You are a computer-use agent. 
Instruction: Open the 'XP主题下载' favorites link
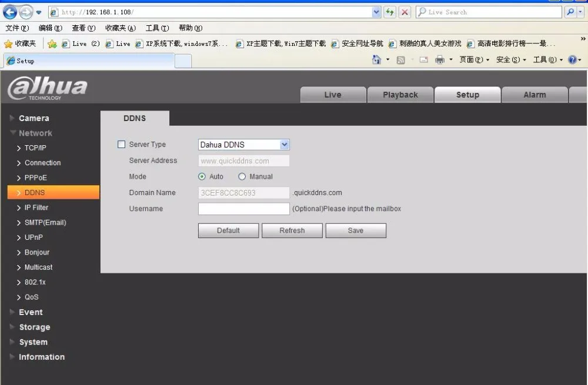click(x=281, y=44)
